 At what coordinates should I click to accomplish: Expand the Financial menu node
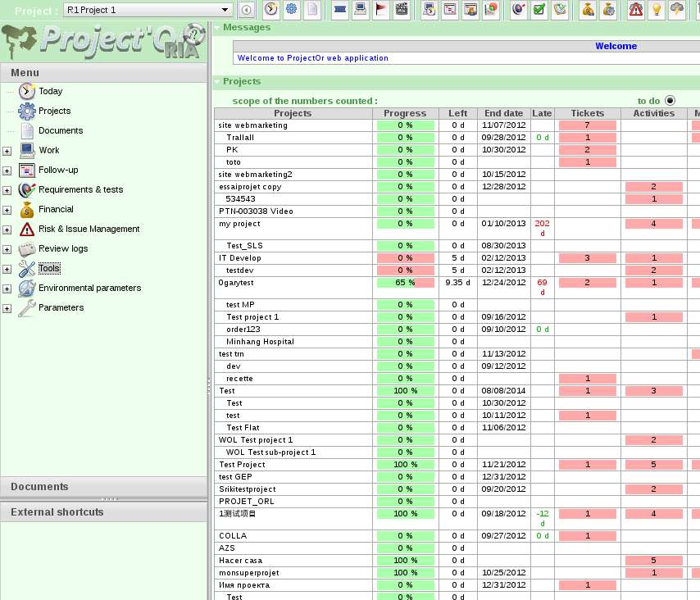point(7,210)
